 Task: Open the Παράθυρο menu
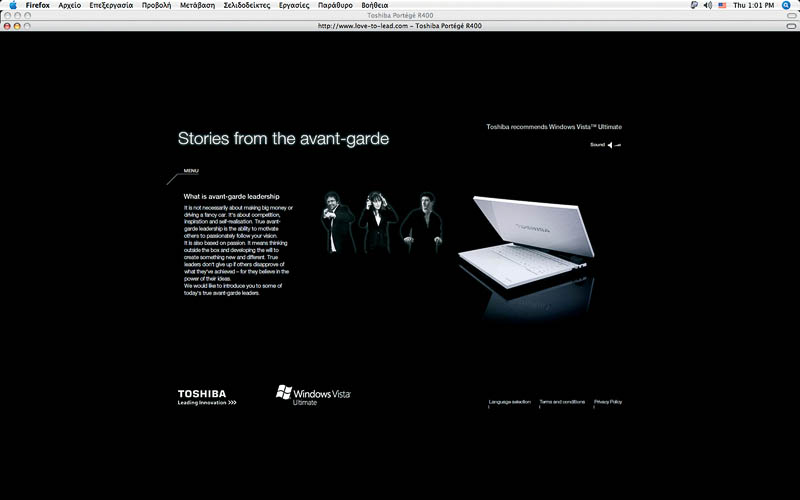[x=335, y=5]
